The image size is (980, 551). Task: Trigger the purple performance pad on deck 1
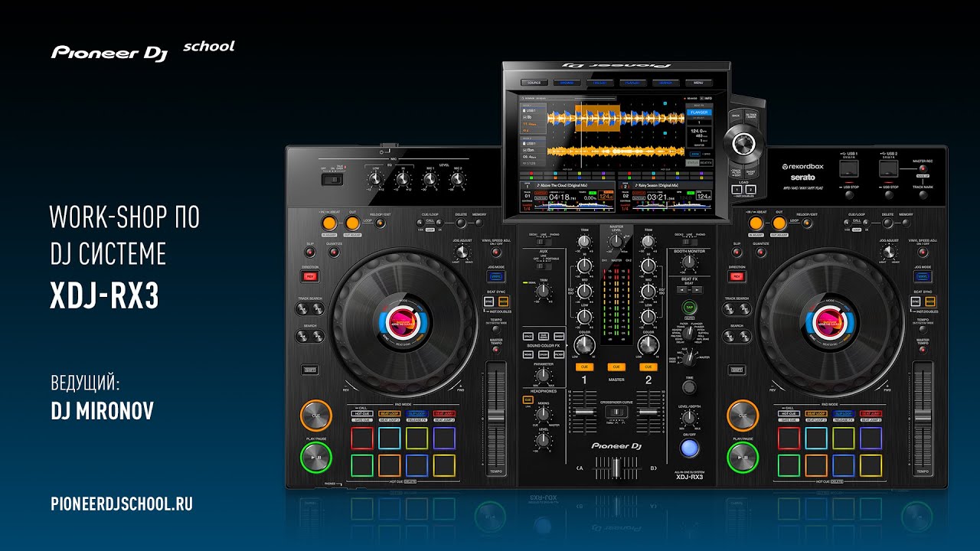pyautogui.click(x=444, y=439)
